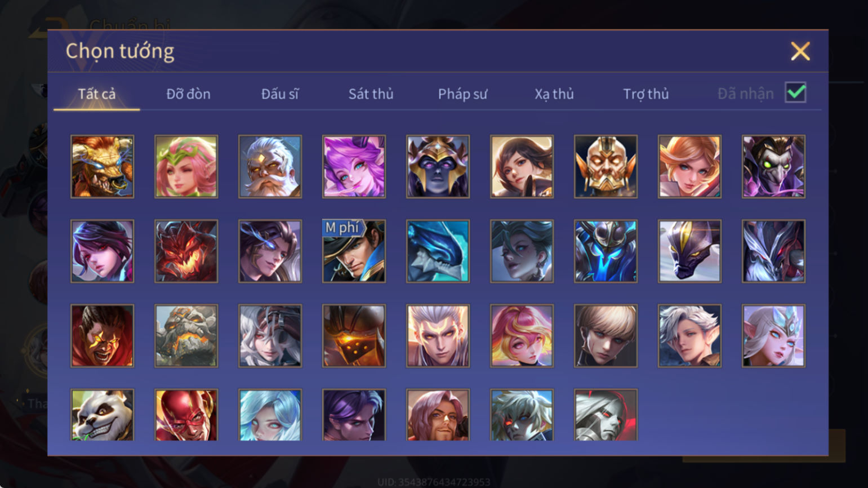
Task: Pick the pink-haired girl with leaf crown
Action: pos(186,166)
